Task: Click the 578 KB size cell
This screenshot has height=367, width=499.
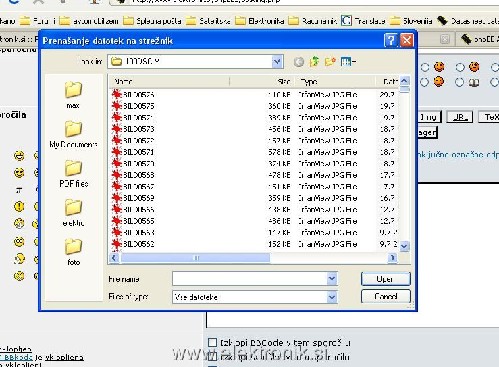Action: (x=279, y=152)
